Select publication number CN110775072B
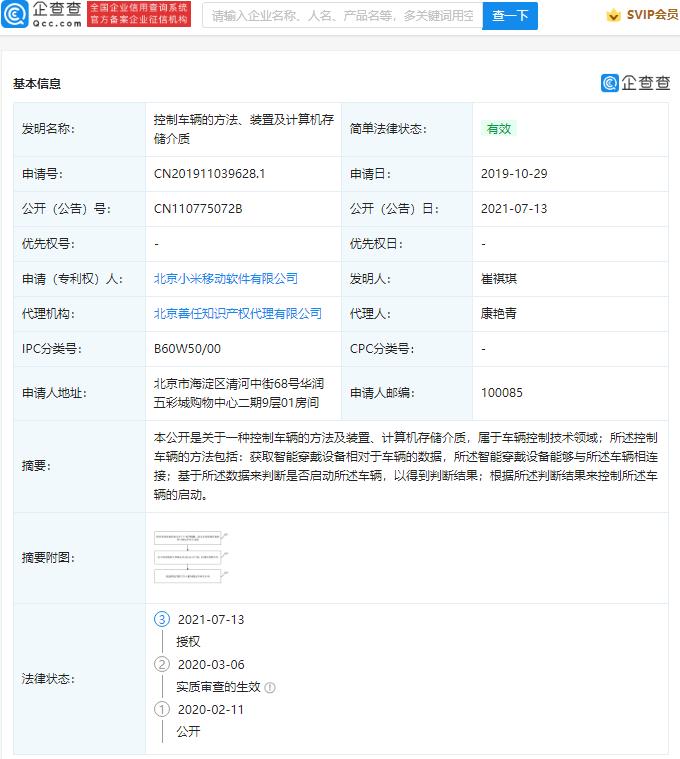 coord(198,209)
